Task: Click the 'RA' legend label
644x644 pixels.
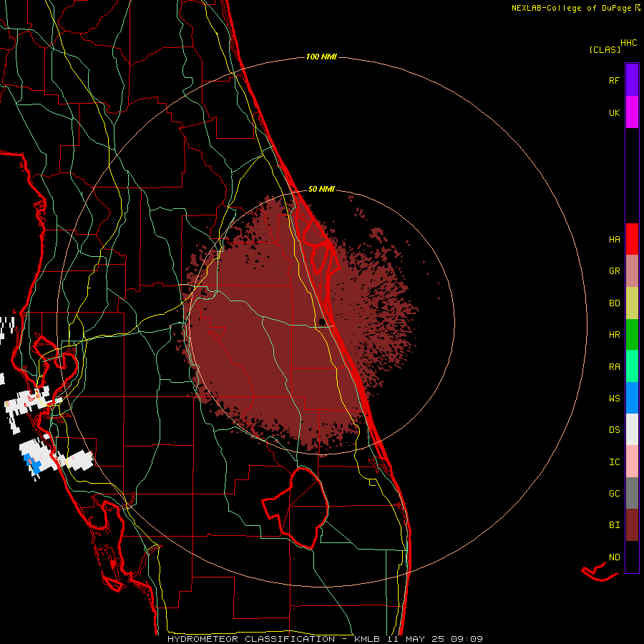Action: point(614,366)
